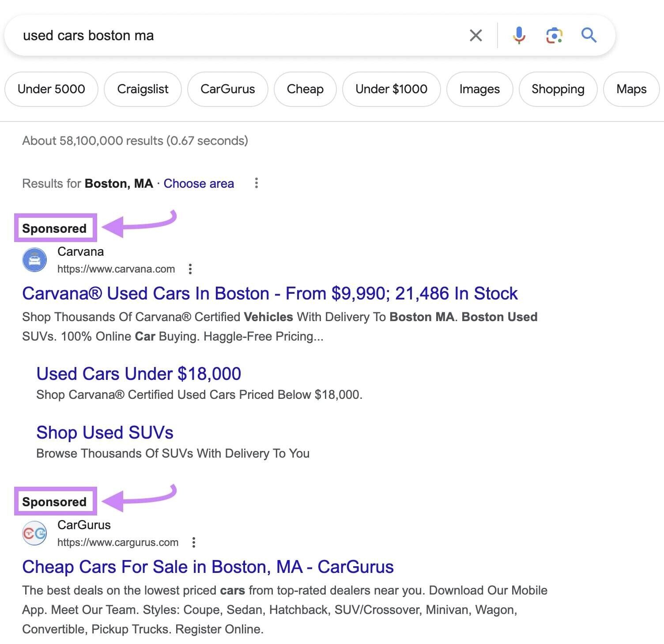
Task: Open Cheap Cars For Sale CarGurus result
Action: [207, 567]
